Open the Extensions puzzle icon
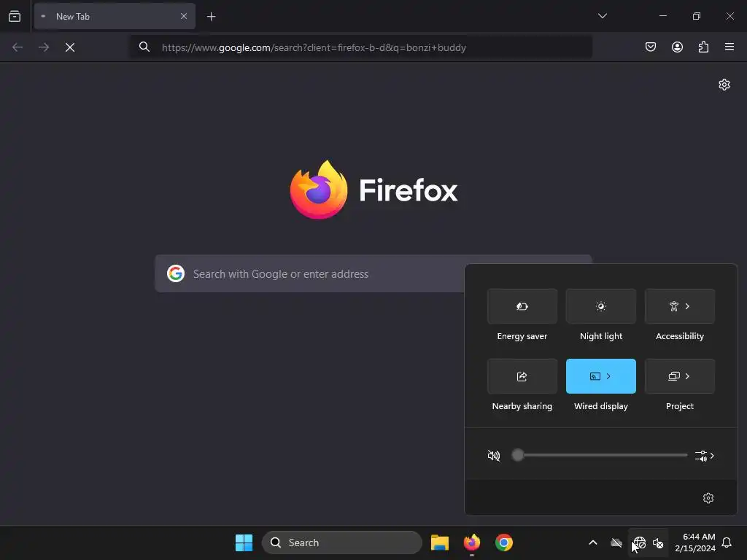This screenshot has height=560, width=747. click(703, 47)
